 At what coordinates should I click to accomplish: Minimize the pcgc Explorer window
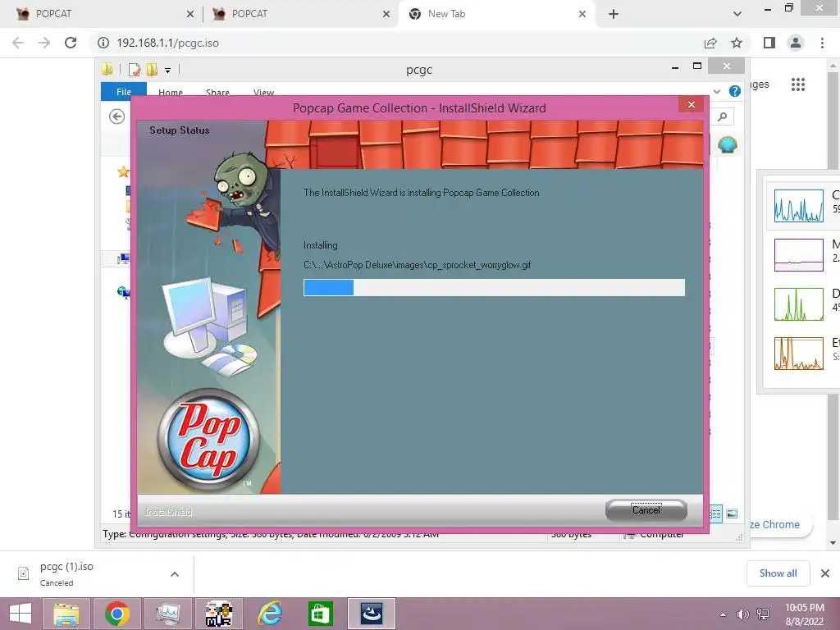tap(675, 66)
